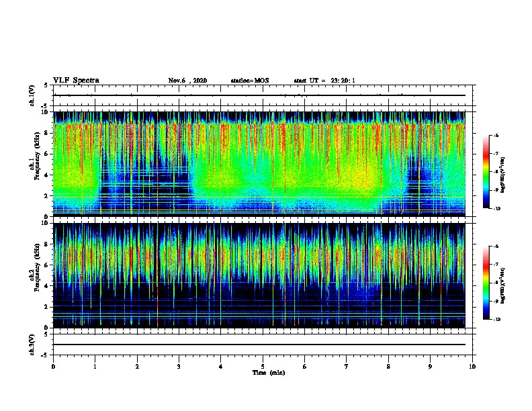
Task: Click the date 'Nov.6, 2020' text
Action: coord(187,81)
